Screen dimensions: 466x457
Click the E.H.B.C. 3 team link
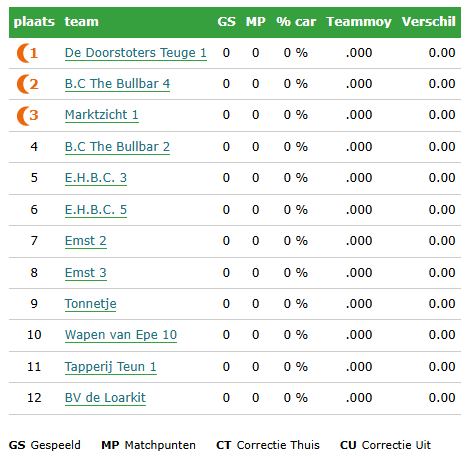96,178
